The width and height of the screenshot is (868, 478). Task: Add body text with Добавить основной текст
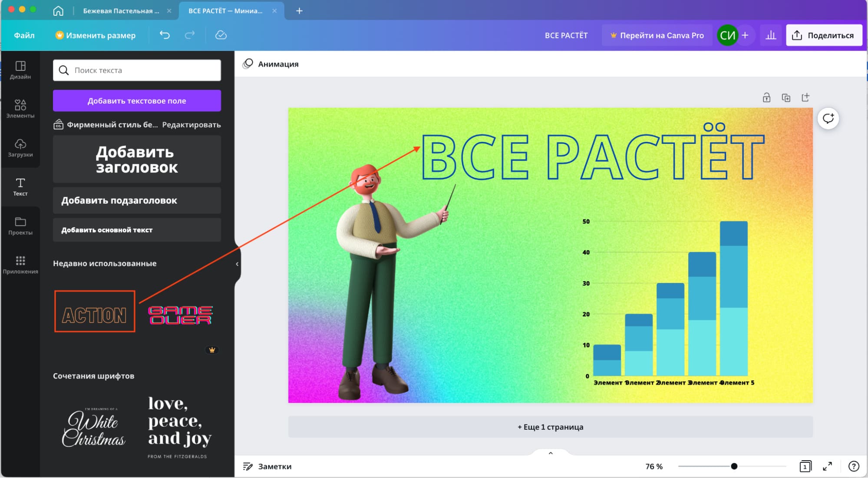137,230
